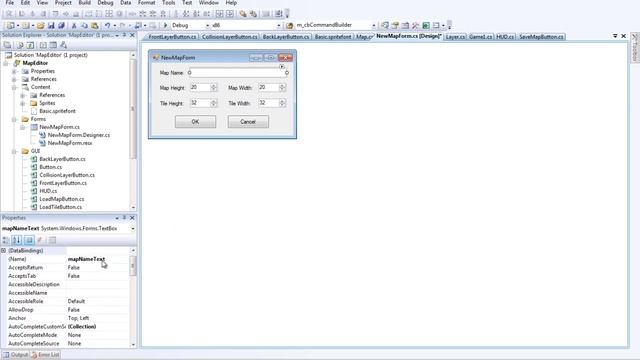
Task: Click the Center Horizontally layout toolbar icon
Action: point(219,14)
